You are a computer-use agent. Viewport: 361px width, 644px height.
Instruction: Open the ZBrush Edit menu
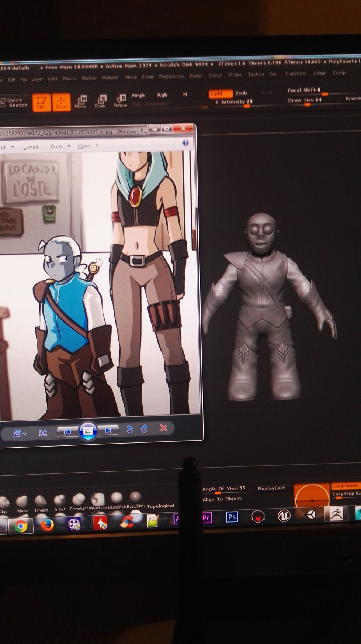(12, 80)
